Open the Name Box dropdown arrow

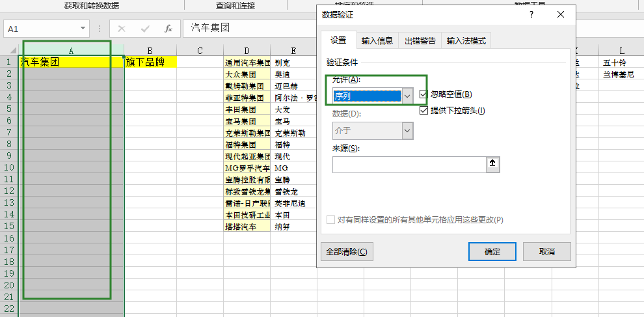pos(83,29)
